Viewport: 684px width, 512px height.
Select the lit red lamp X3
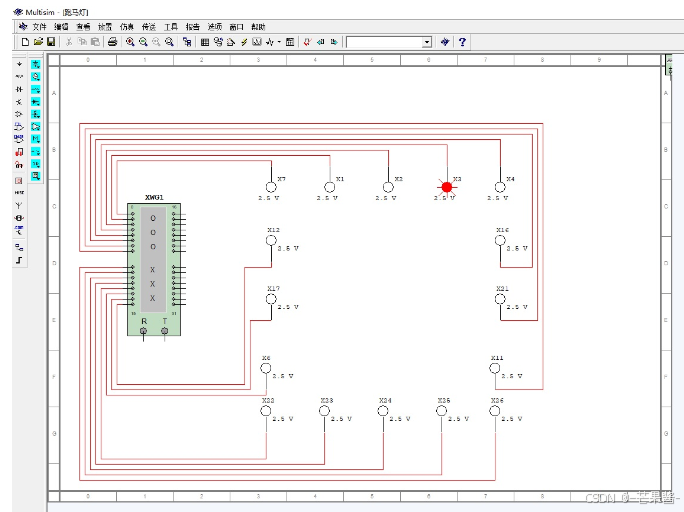coord(447,187)
